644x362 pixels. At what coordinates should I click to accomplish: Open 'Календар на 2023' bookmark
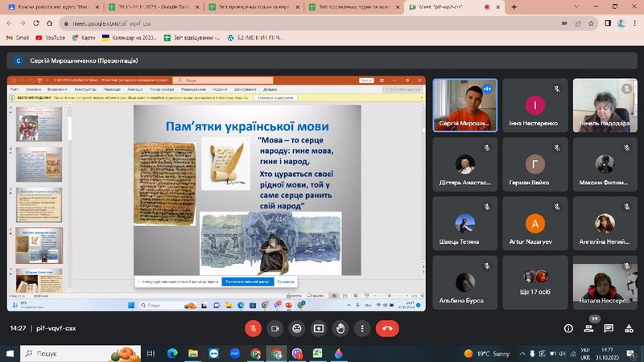click(129, 38)
